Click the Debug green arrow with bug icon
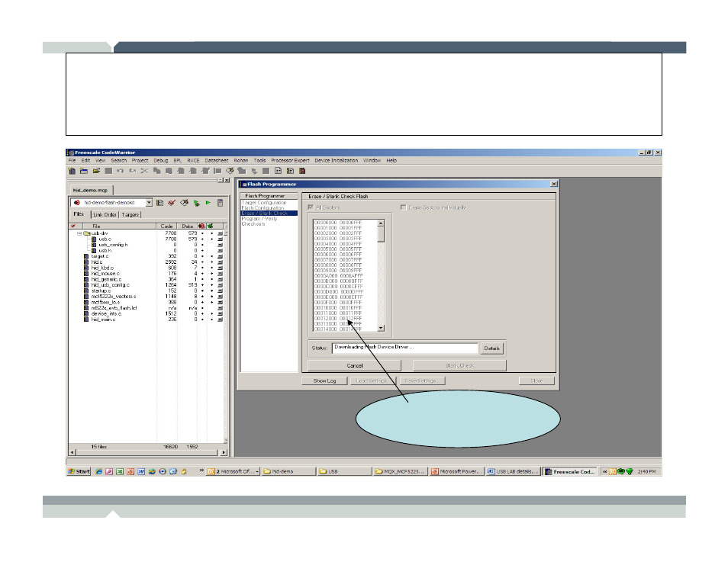Viewport: 728px width, 562px height. (196, 203)
